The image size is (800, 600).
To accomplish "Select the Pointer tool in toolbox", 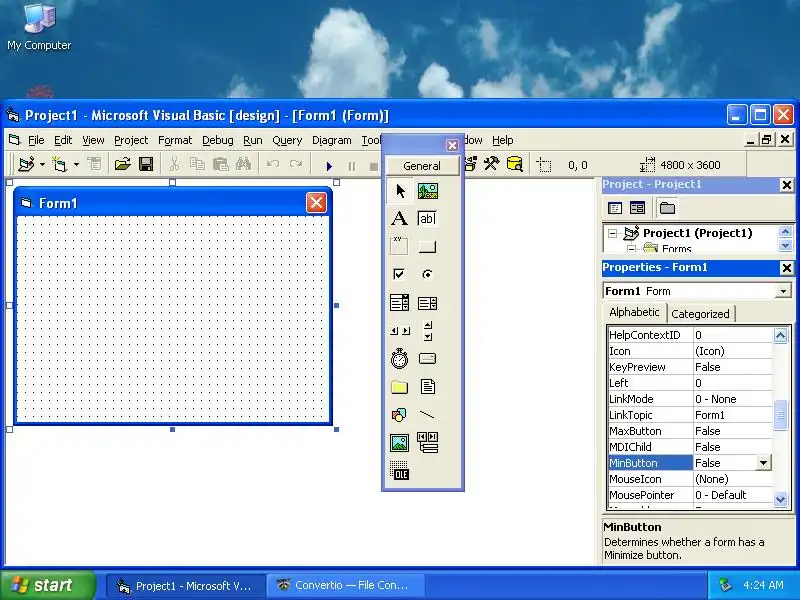I will [x=399, y=191].
